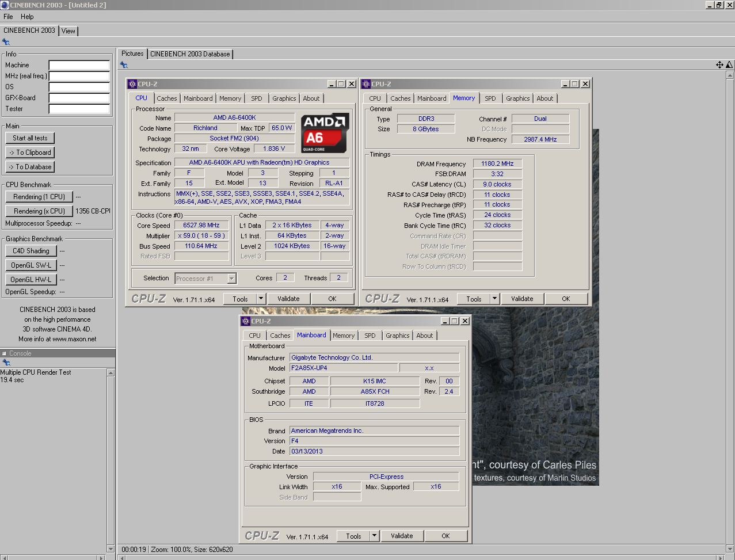Select the CINEBENCH 2003 Database tab

pyautogui.click(x=191, y=54)
